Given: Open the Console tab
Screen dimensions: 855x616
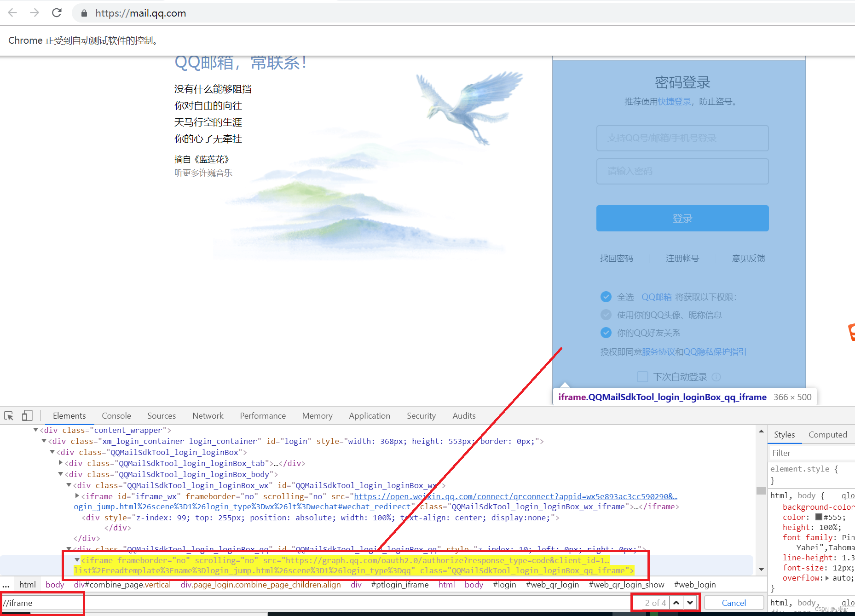Looking at the screenshot, I should (x=116, y=416).
